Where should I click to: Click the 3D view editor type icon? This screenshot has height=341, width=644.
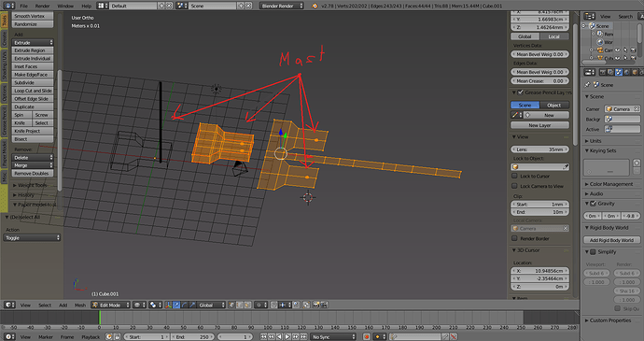tap(9, 305)
